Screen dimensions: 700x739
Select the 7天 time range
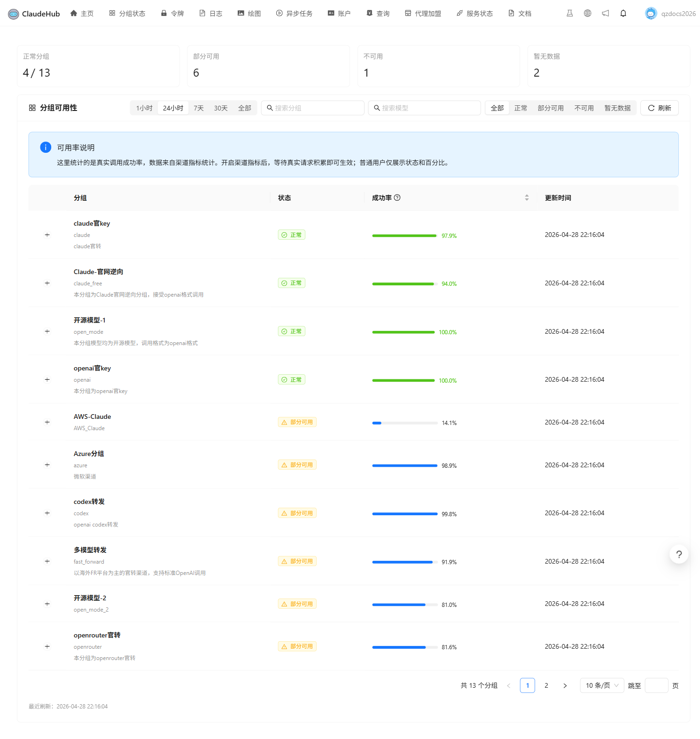tap(199, 108)
